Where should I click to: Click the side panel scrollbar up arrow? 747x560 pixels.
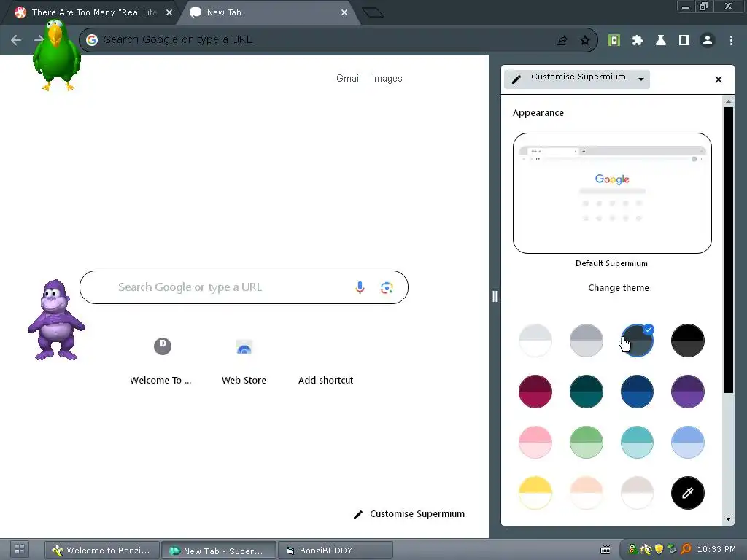(x=728, y=101)
